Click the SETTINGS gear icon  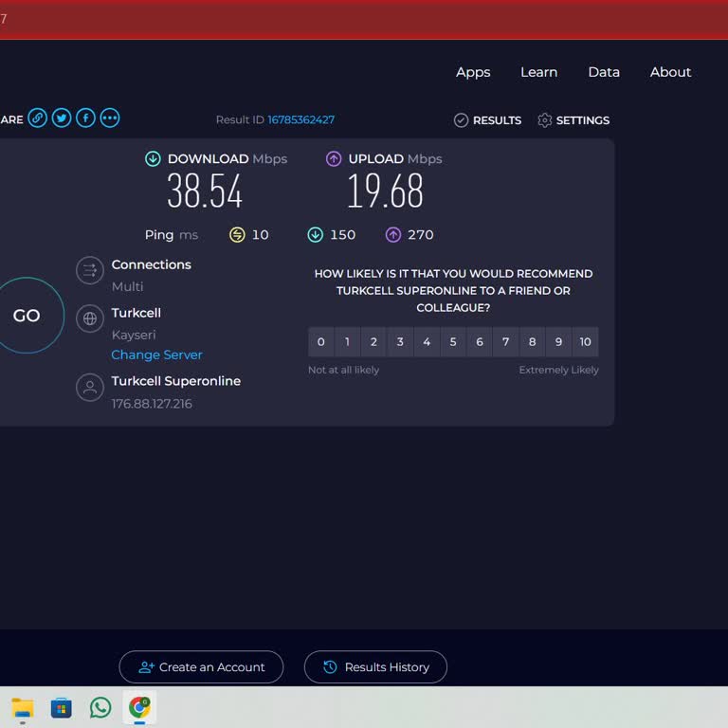(545, 120)
